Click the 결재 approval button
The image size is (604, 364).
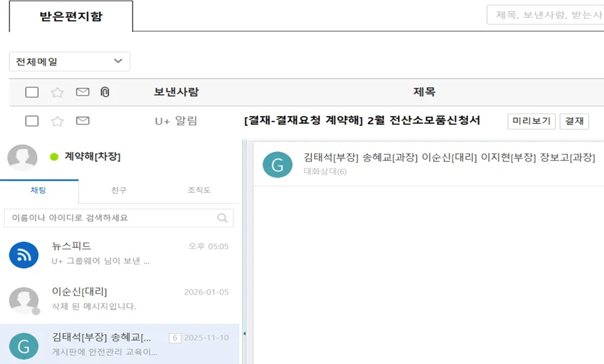(574, 121)
